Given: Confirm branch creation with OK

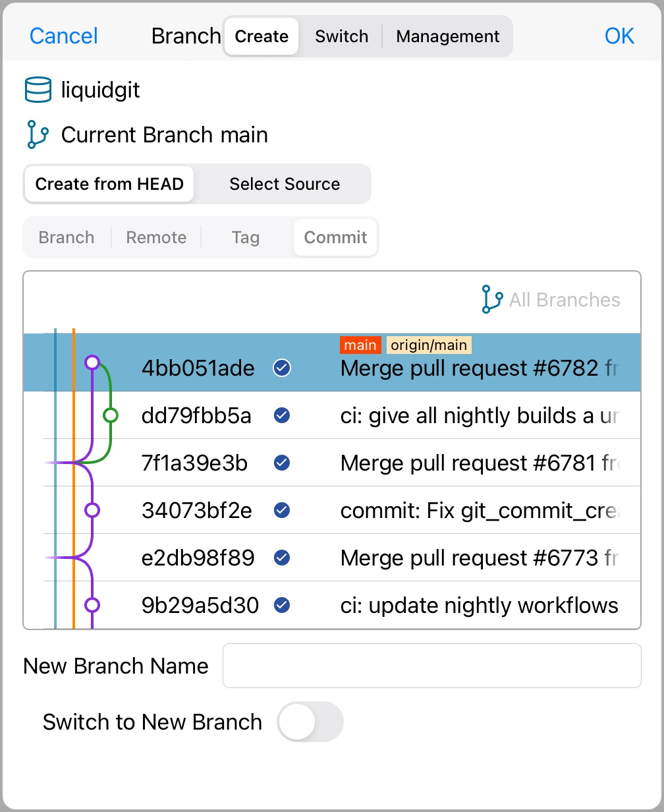Looking at the screenshot, I should [x=619, y=36].
